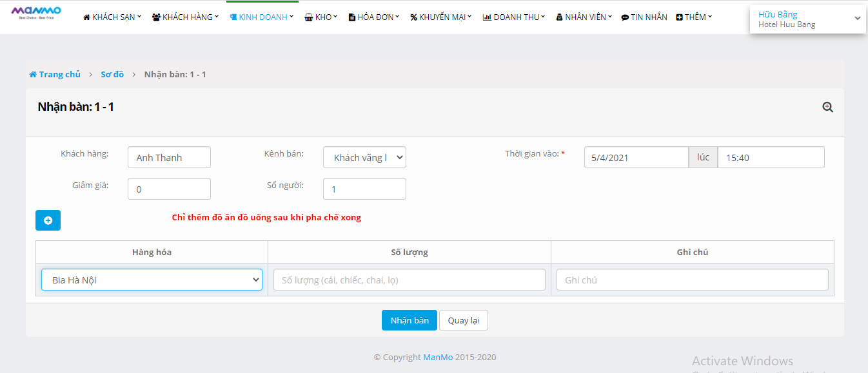Open the Doanh thu chart menu
Viewport: 868px width, 373px height.
coord(513,17)
